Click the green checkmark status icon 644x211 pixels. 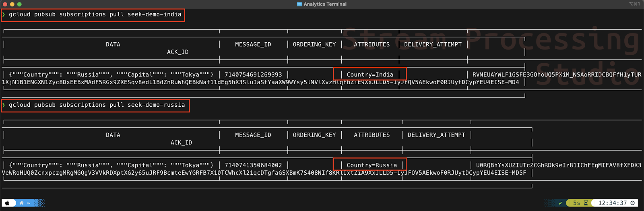[560, 203]
